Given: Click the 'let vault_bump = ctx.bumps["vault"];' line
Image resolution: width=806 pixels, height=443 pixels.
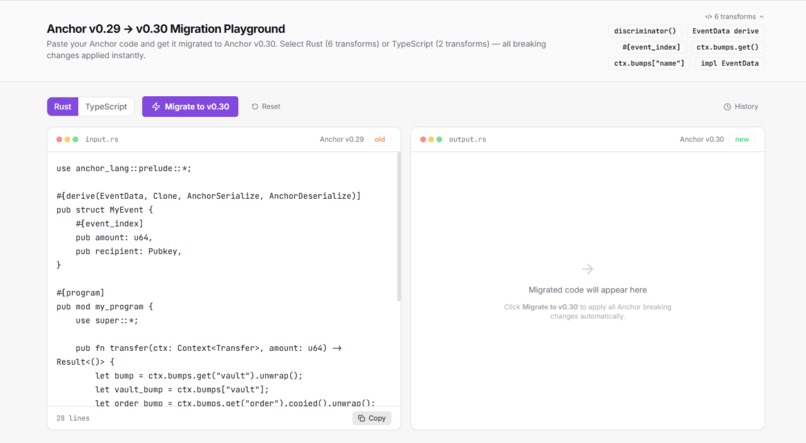Looking at the screenshot, I should click(182, 390).
